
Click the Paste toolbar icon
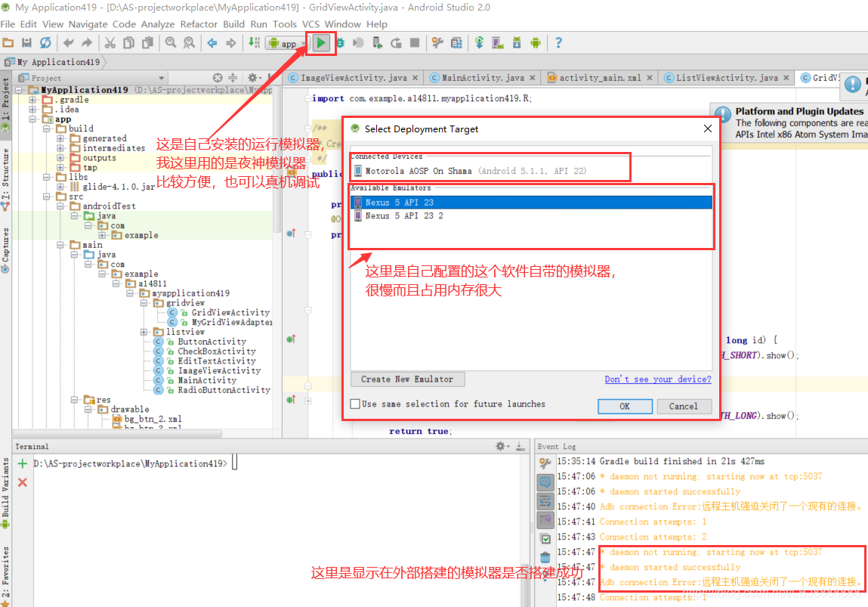tap(147, 42)
